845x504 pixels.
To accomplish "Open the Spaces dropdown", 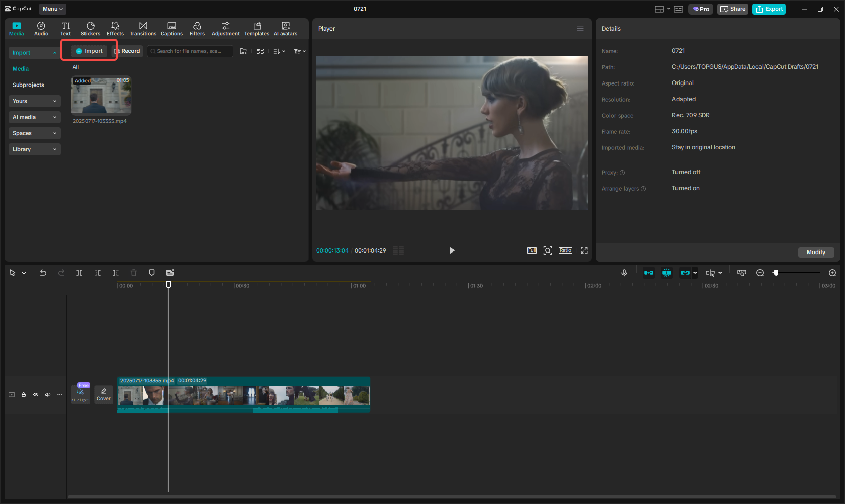I will [x=34, y=133].
